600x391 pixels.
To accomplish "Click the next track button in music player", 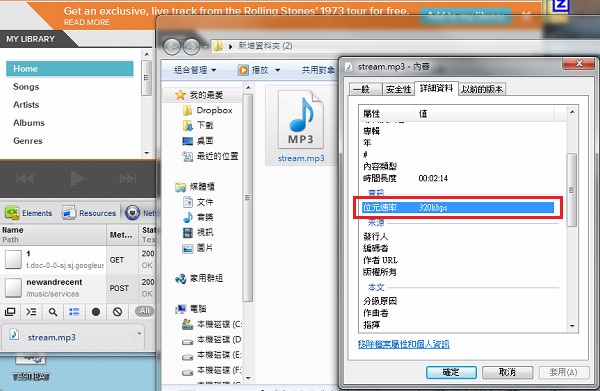I will (x=128, y=178).
